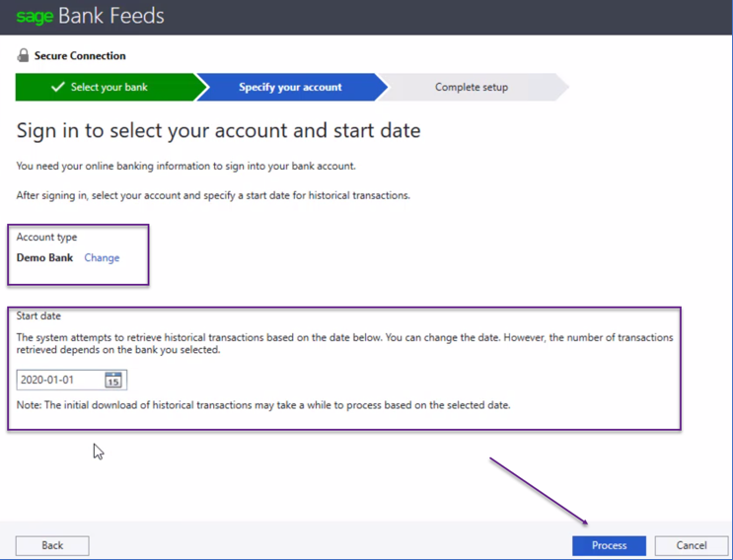This screenshot has height=560, width=733.
Task: Click the note about initial download of transactions
Action: (x=263, y=405)
